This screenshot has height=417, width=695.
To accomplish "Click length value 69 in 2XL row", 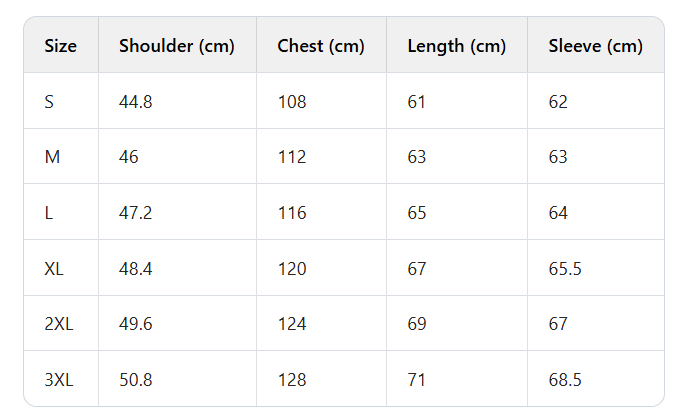I will (x=417, y=324).
